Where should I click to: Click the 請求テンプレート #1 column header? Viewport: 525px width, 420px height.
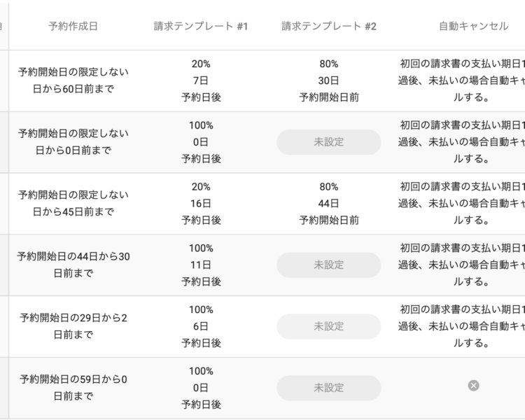[x=201, y=26]
